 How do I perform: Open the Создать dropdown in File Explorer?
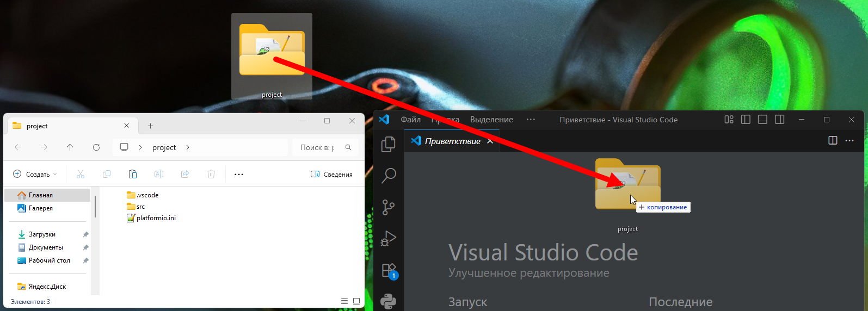click(x=35, y=174)
